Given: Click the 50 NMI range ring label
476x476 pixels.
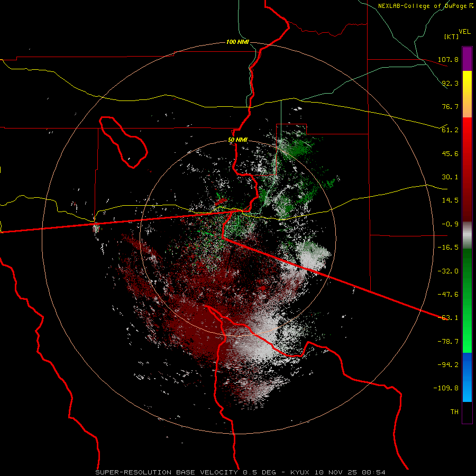Looking at the screenshot, I should coord(237,140).
